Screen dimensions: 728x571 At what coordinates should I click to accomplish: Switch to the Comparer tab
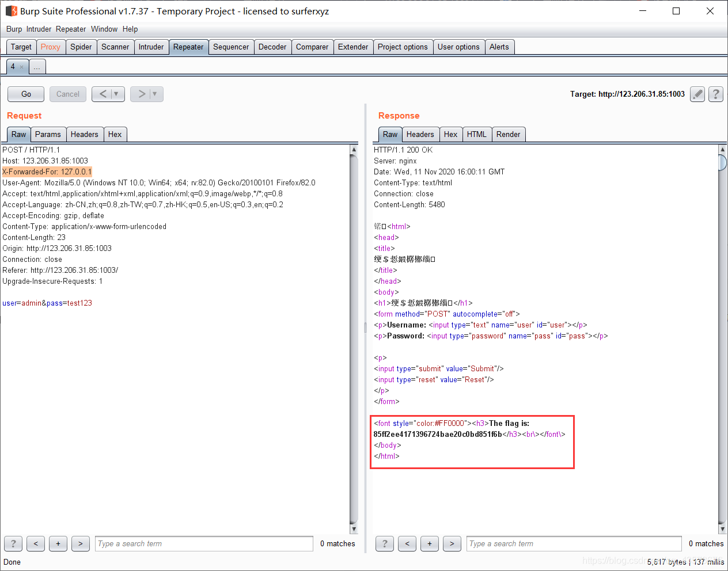point(312,47)
